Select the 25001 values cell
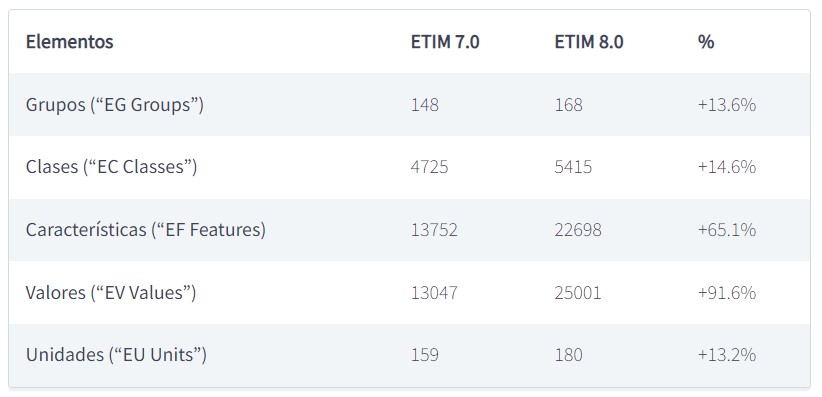 tap(578, 292)
